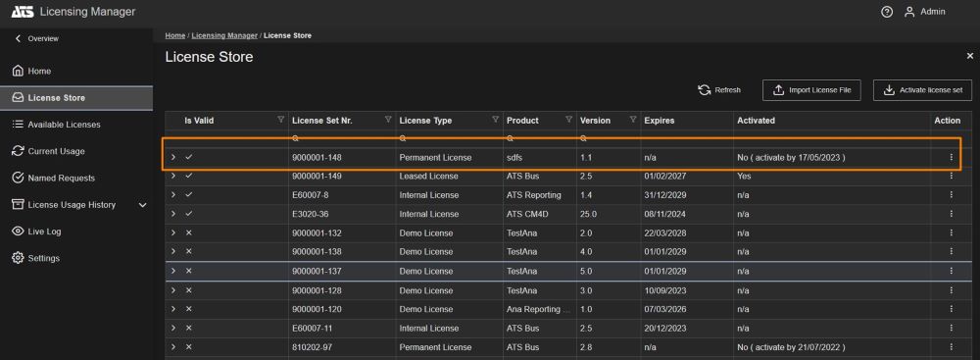The height and width of the screenshot is (360, 980).
Task: Click Activate license set button
Action: [x=922, y=90]
